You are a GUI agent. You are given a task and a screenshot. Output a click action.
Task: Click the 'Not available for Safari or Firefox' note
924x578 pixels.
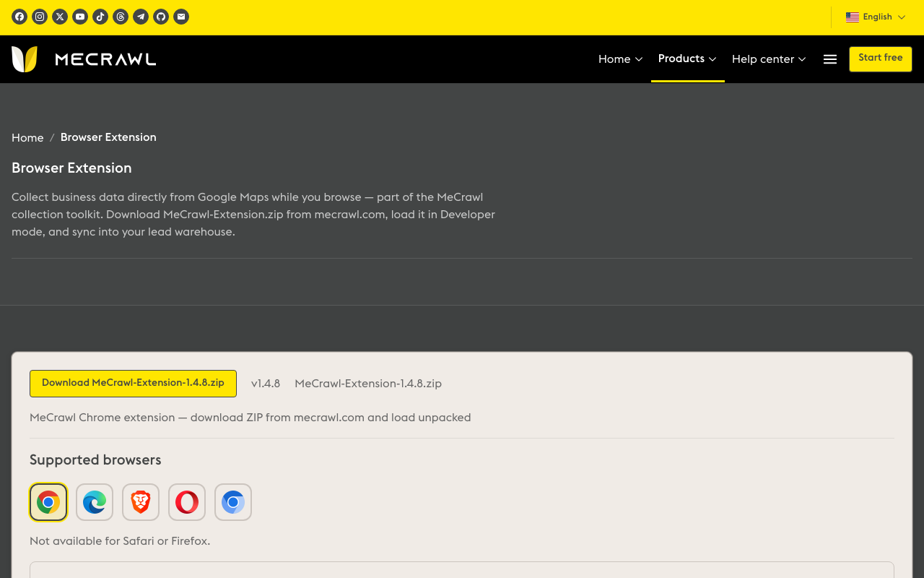coord(120,541)
